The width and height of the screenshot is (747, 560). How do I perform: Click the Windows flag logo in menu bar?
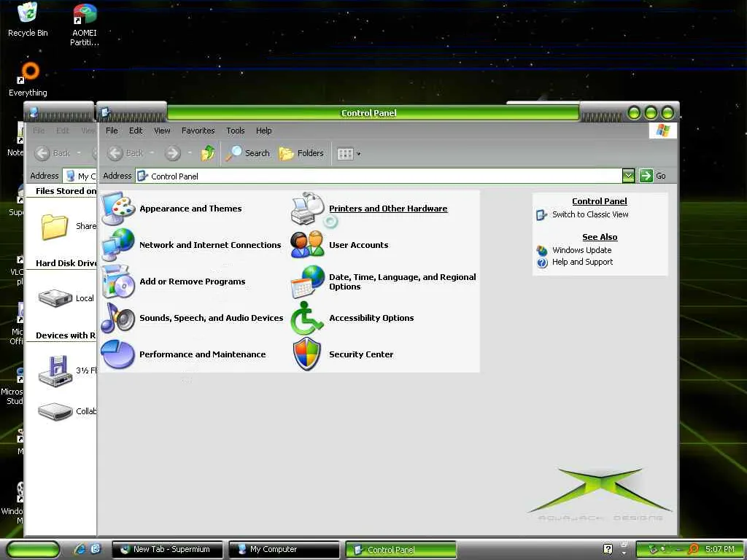(x=662, y=131)
